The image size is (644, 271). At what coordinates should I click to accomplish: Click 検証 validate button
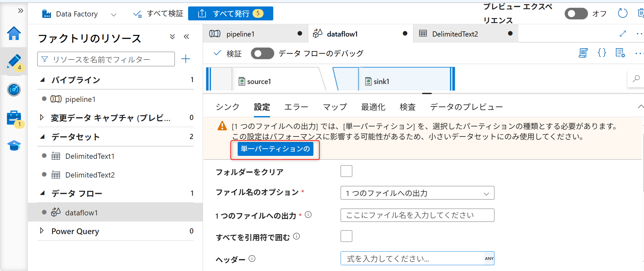click(x=228, y=53)
